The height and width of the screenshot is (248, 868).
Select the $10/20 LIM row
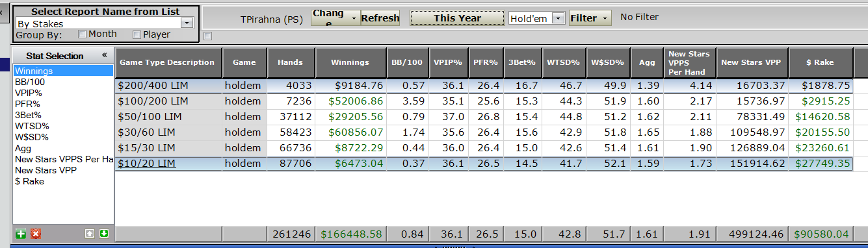(x=484, y=163)
